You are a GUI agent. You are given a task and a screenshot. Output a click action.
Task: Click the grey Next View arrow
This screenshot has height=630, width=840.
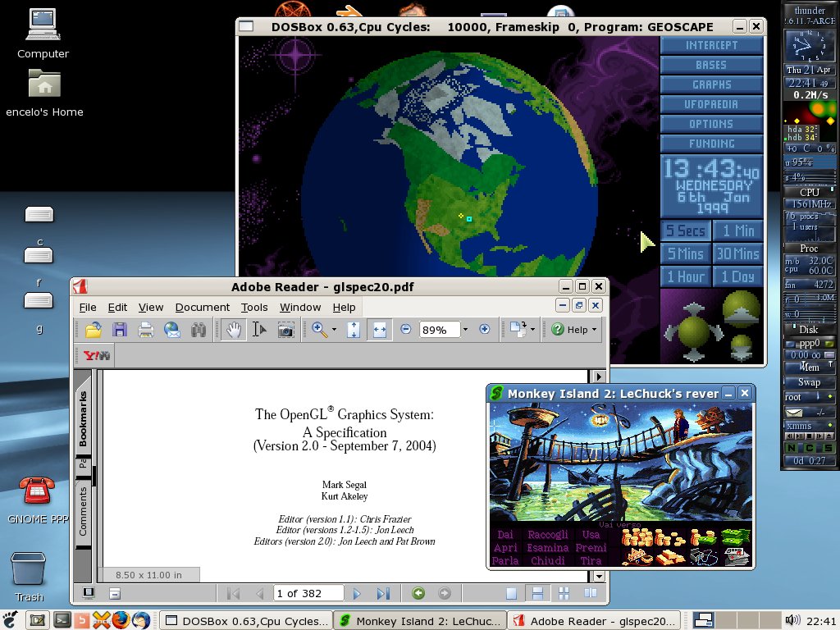tap(445, 593)
